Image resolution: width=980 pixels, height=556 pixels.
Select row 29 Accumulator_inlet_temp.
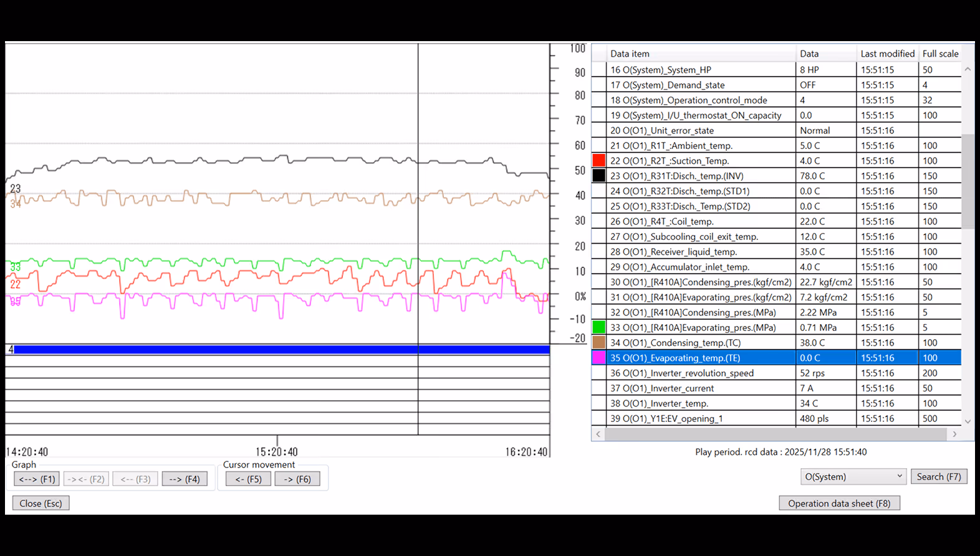(x=776, y=267)
